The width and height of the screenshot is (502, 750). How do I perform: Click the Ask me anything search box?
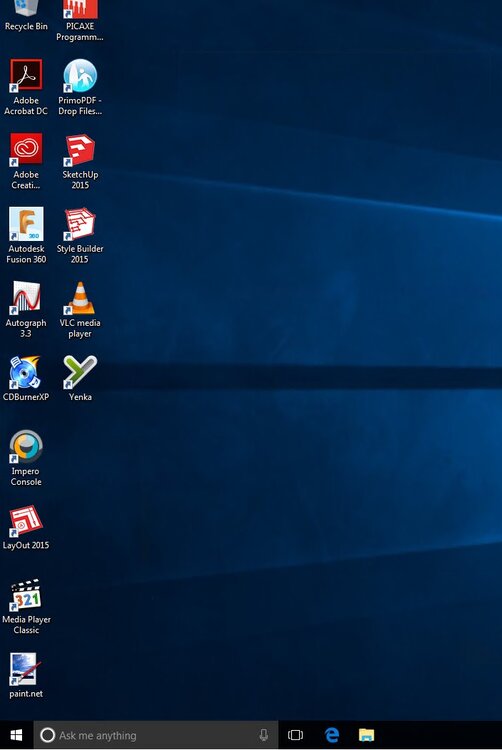point(156,735)
